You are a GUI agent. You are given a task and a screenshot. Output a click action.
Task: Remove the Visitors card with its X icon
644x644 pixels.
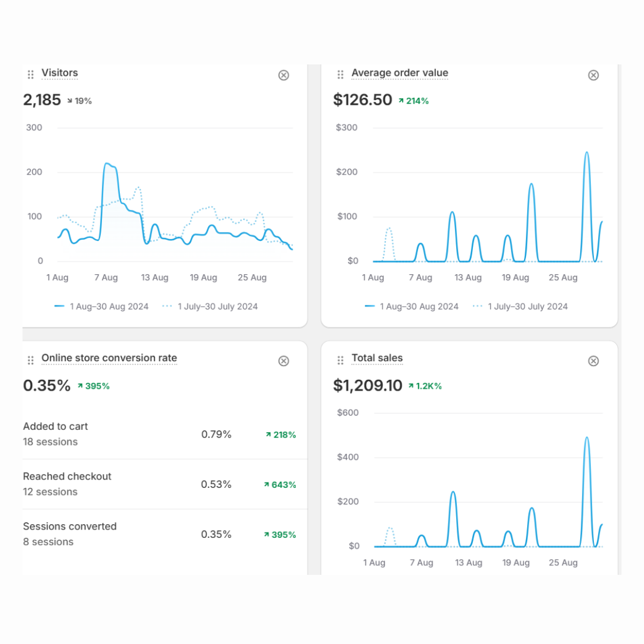(283, 75)
